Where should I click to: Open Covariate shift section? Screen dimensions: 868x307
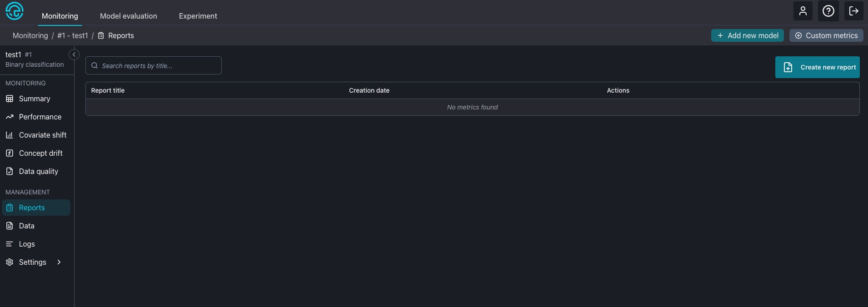(x=43, y=135)
